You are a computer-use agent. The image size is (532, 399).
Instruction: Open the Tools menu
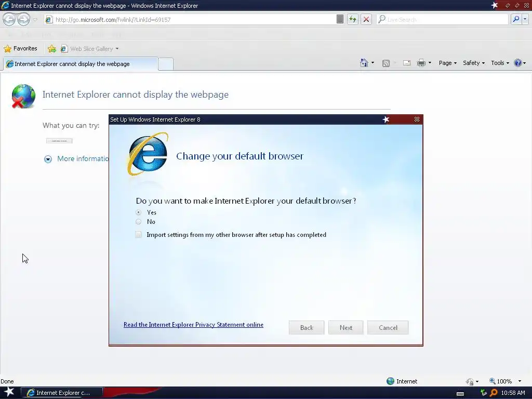(x=500, y=63)
